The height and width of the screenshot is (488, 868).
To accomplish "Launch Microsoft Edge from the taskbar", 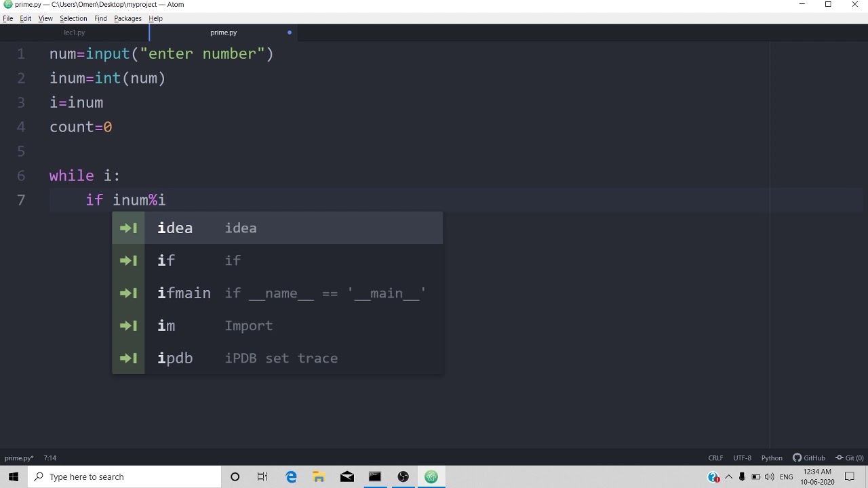I will click(291, 477).
